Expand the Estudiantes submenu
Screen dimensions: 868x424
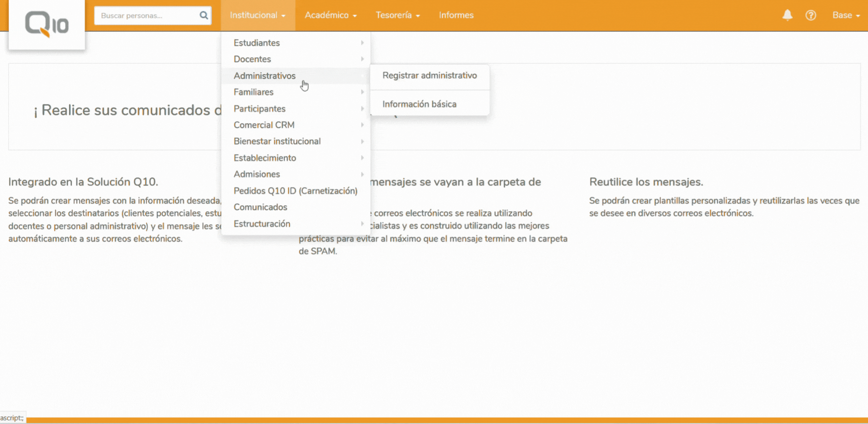(x=257, y=43)
